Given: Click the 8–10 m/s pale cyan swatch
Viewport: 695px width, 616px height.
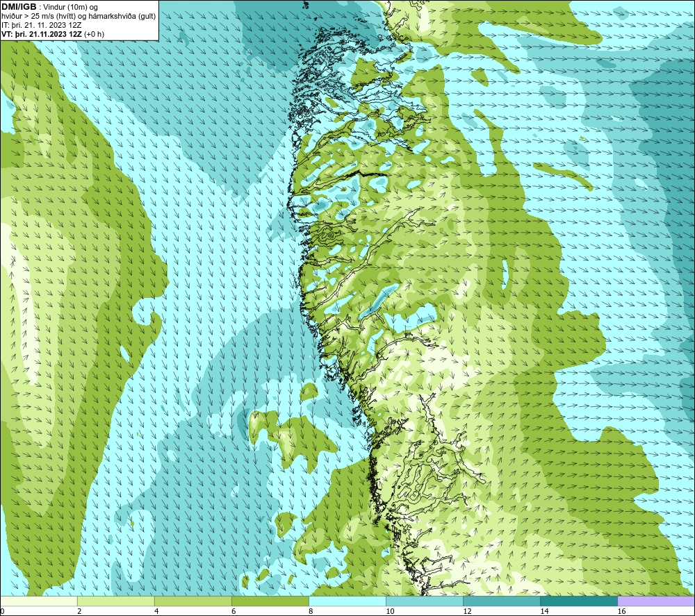Looking at the screenshot, I should point(347,601).
